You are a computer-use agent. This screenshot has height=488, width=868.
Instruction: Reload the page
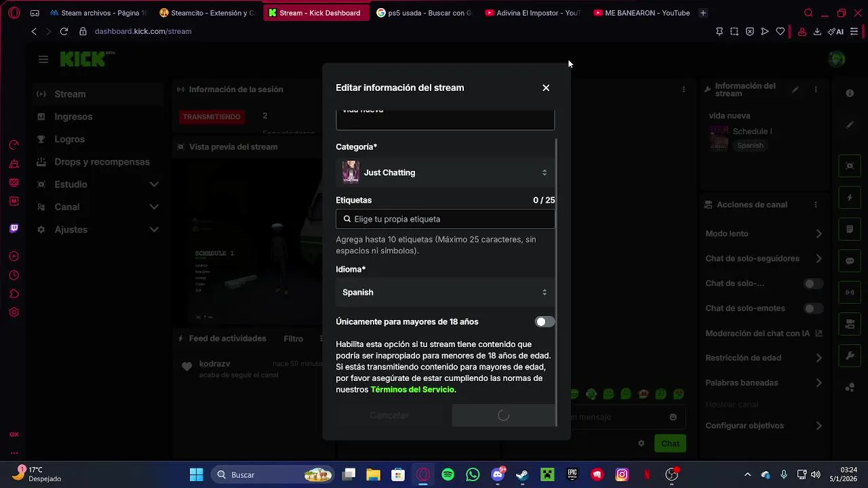click(64, 31)
